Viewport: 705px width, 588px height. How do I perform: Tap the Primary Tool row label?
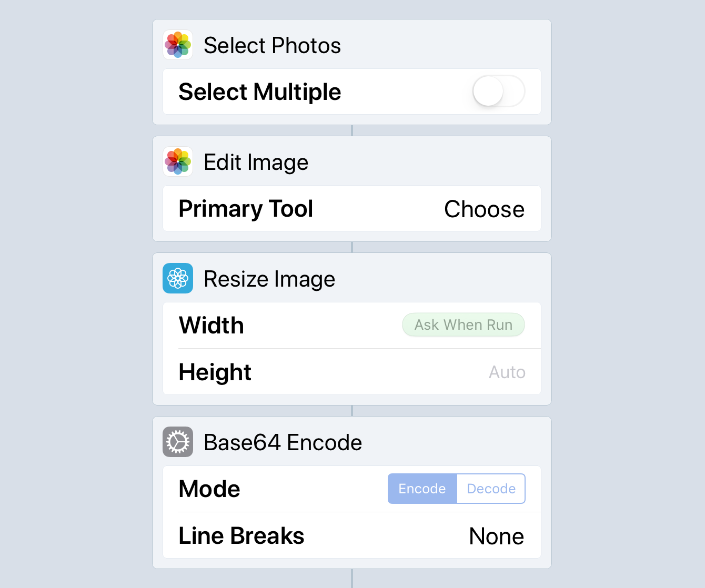(246, 209)
